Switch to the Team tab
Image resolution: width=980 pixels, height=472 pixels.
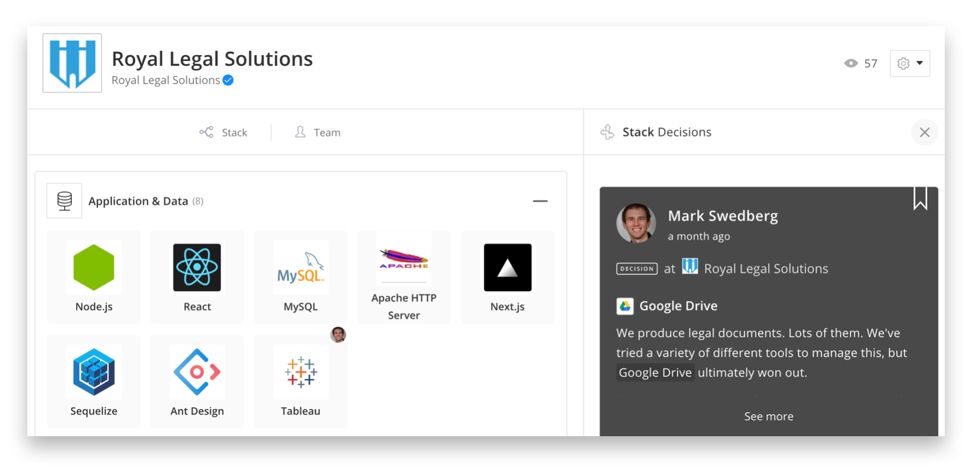(318, 133)
